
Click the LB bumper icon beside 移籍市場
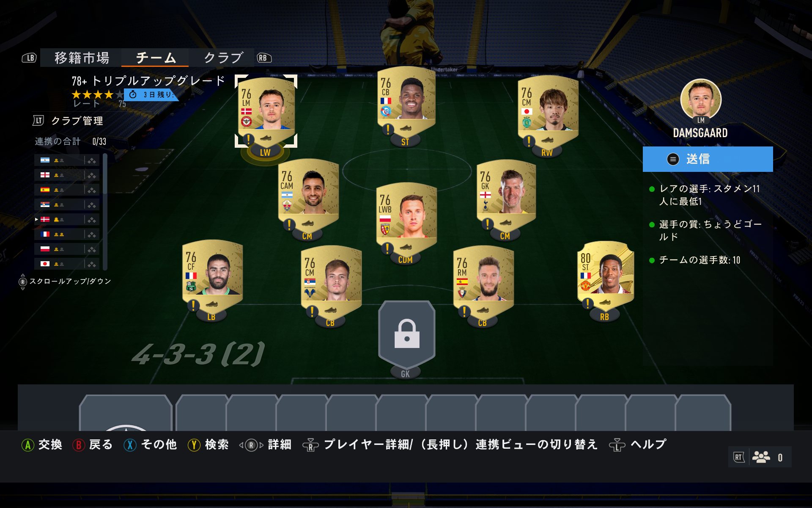[x=30, y=58]
